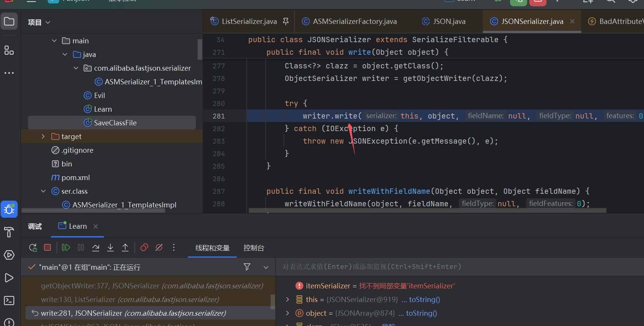Open the thread selector dropdown arrow
This screenshot has width=644, height=326.
click(x=266, y=267)
